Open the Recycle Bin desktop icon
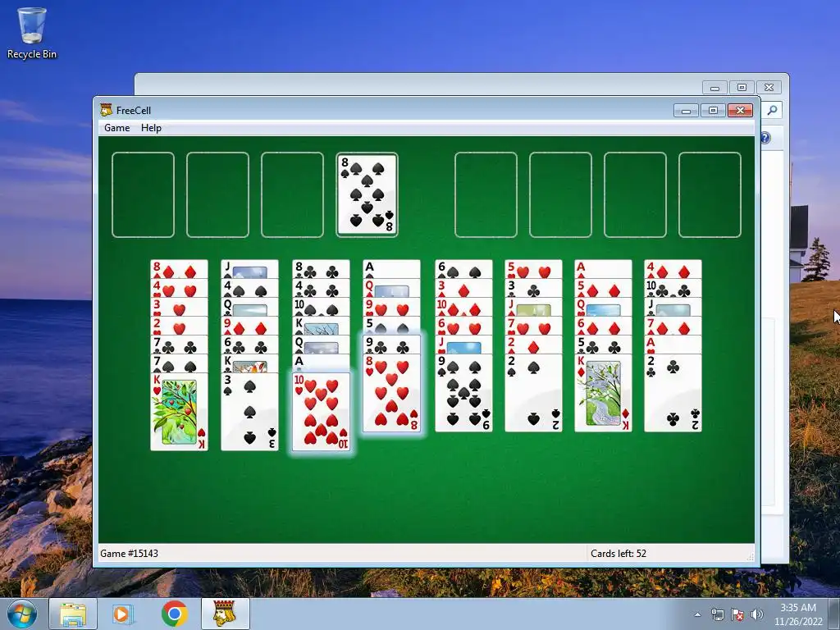Screen dimensions: 840x630 [32, 33]
